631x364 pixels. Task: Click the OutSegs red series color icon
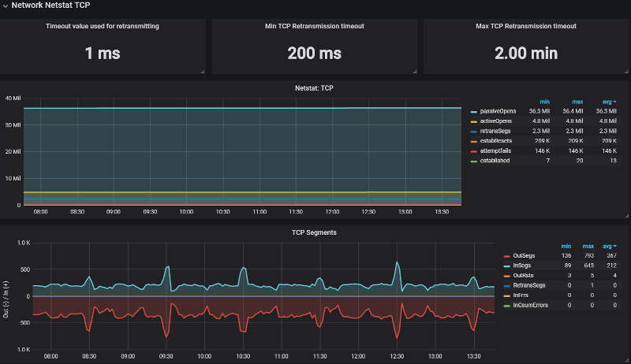point(506,256)
